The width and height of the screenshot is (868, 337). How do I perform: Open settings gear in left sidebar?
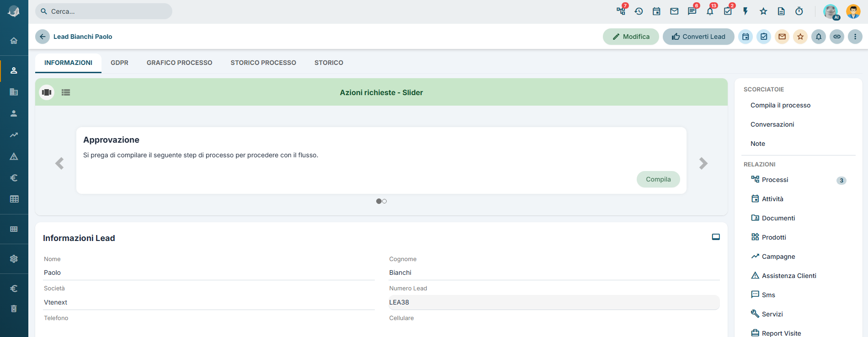point(14,259)
